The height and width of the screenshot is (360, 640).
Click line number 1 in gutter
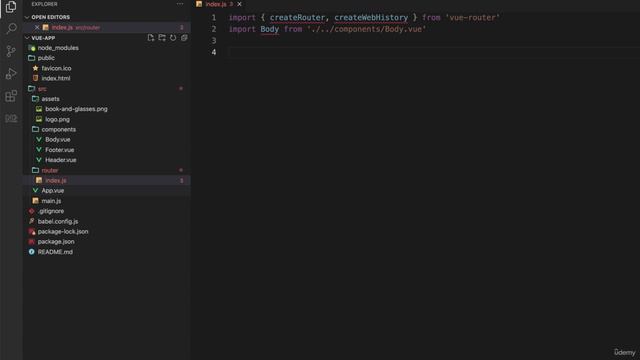click(x=213, y=18)
